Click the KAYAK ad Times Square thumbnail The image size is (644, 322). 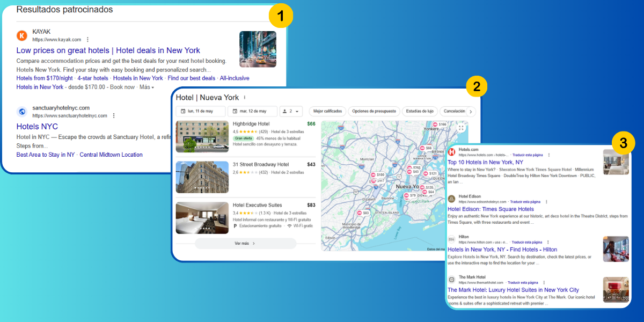258,49
